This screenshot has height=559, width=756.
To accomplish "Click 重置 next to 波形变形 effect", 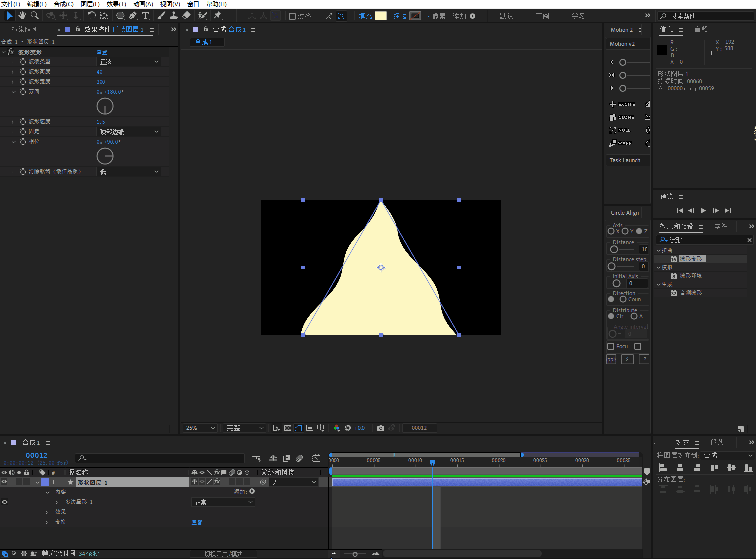I will [102, 52].
